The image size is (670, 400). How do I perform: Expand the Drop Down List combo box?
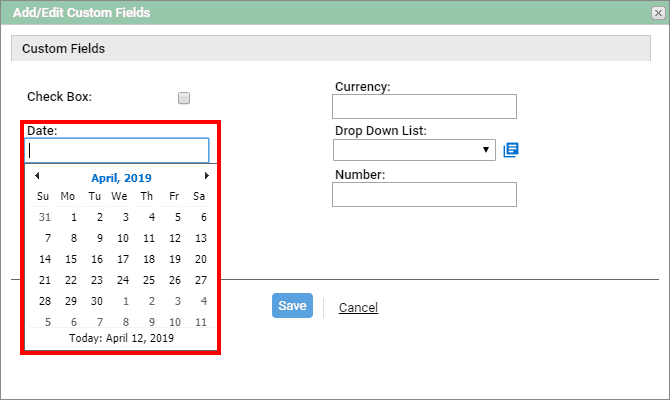414,150
